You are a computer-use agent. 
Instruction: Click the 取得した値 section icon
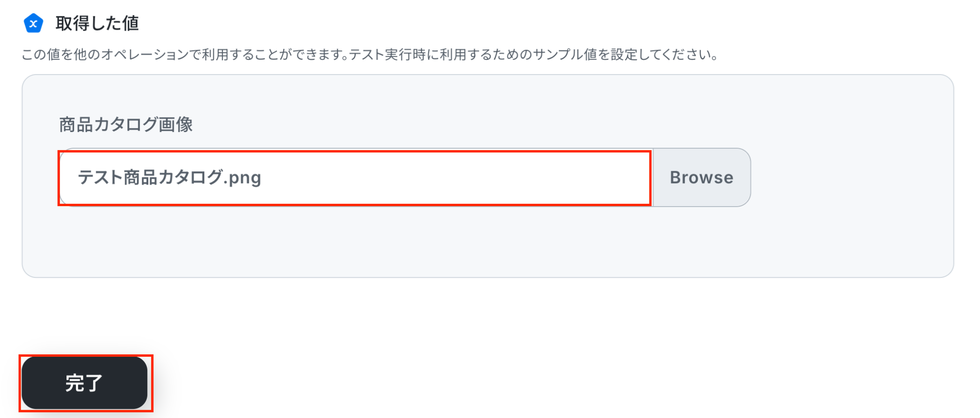(x=33, y=23)
